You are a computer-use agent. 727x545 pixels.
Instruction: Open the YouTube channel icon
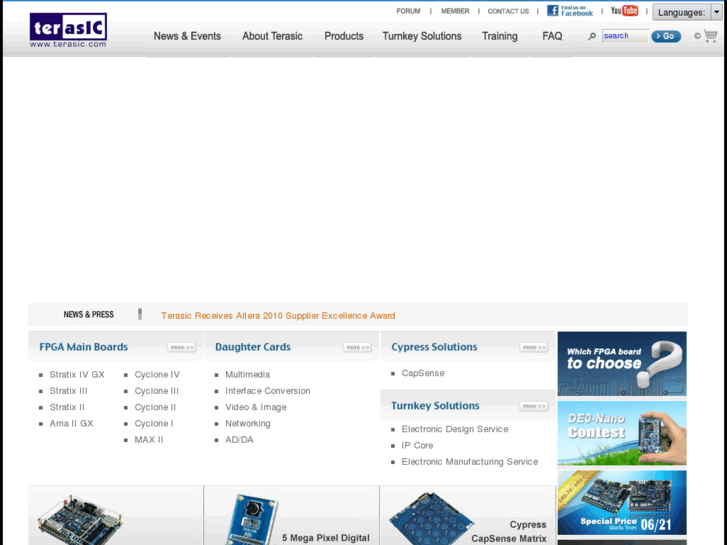tap(624, 10)
